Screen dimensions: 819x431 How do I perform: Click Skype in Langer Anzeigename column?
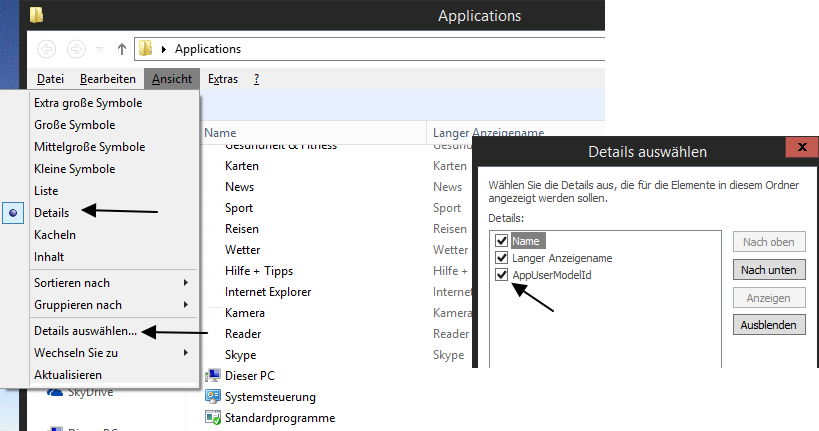(x=448, y=355)
